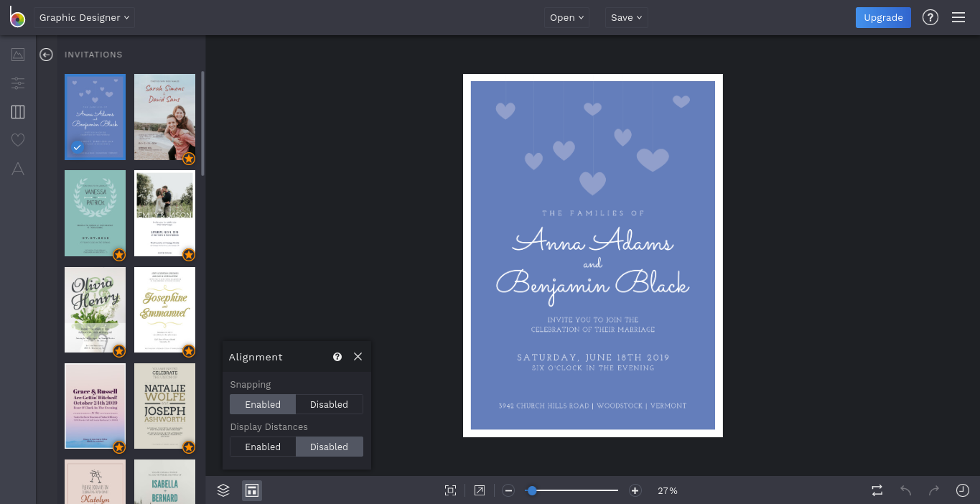Select THE FAMILIES OF text on canvas
The width and height of the screenshot is (980, 504).
click(593, 213)
